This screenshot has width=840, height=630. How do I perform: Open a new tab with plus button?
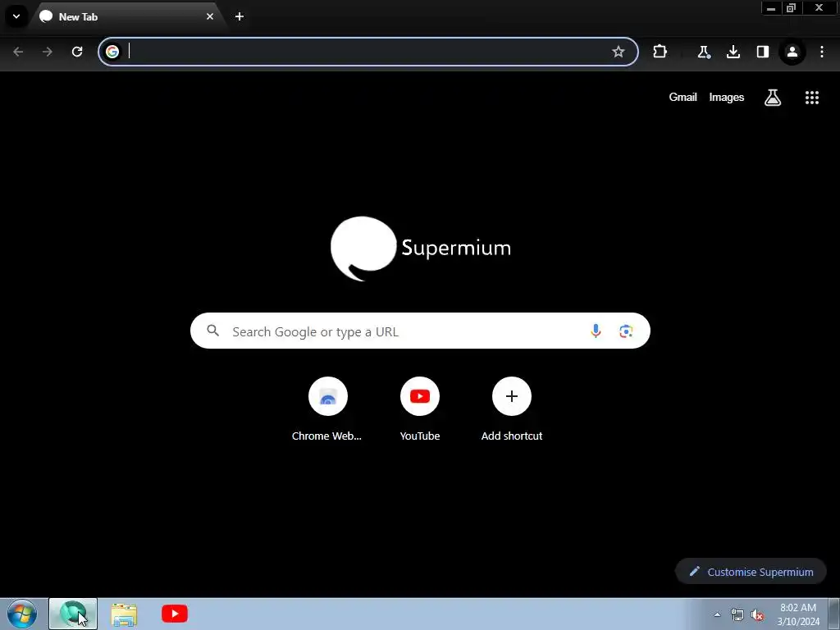click(240, 16)
